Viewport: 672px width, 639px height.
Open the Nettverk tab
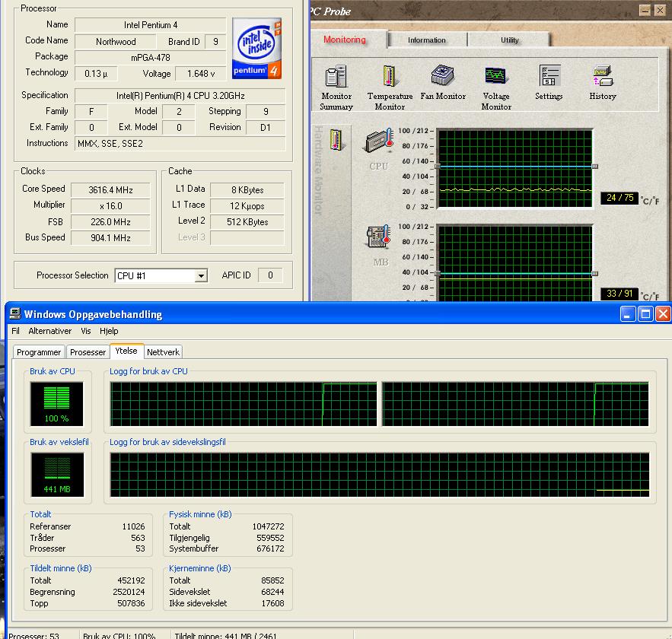[x=163, y=352]
